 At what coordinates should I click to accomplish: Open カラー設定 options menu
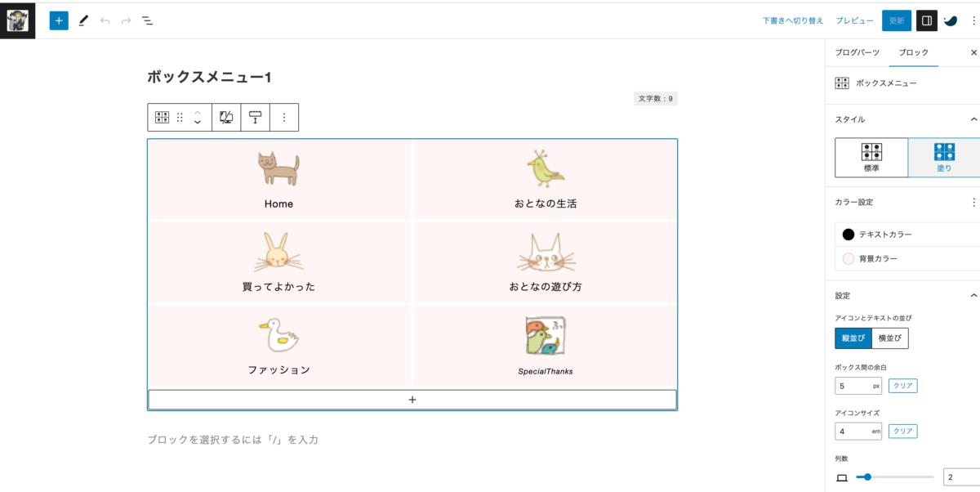pos(973,202)
